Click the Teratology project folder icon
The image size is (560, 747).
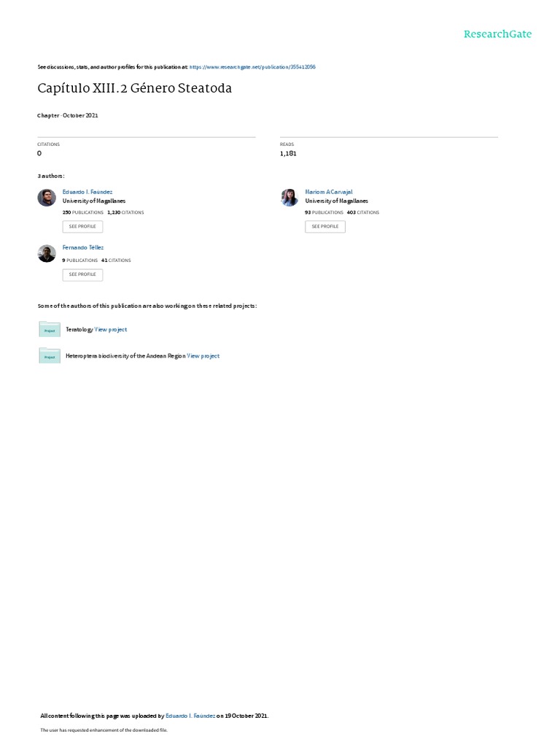50,329
